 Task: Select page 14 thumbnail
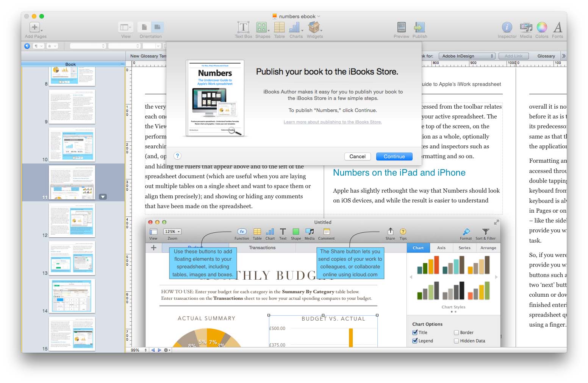click(x=72, y=296)
